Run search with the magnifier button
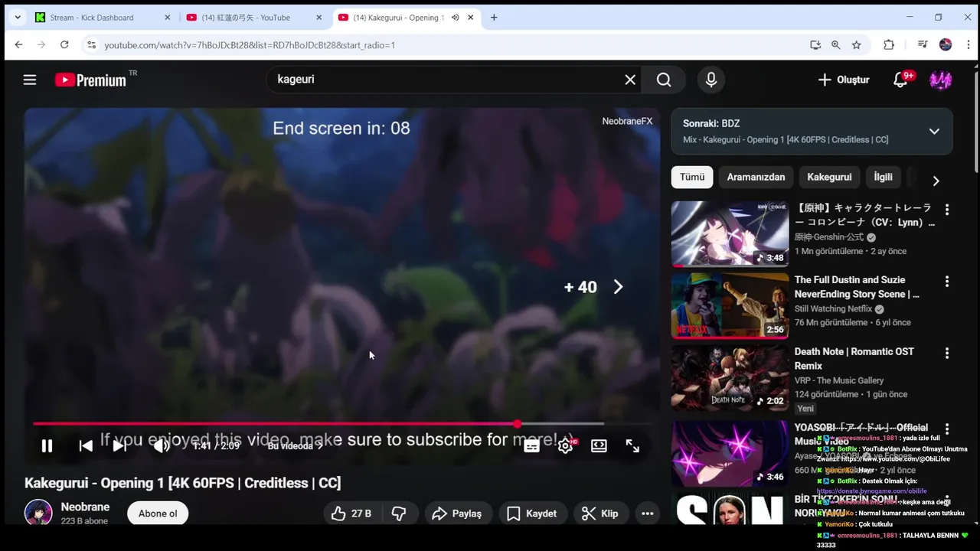The width and height of the screenshot is (980, 551). click(664, 80)
